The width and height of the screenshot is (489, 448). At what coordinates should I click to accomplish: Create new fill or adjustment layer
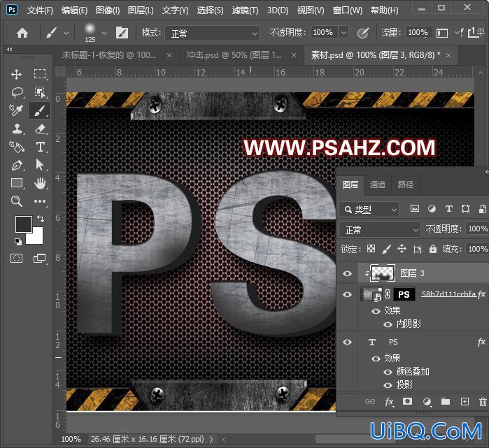427,402
